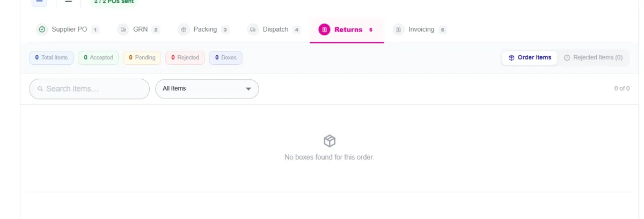
Task: Click the step number 5 on Returns
Action: (370, 30)
